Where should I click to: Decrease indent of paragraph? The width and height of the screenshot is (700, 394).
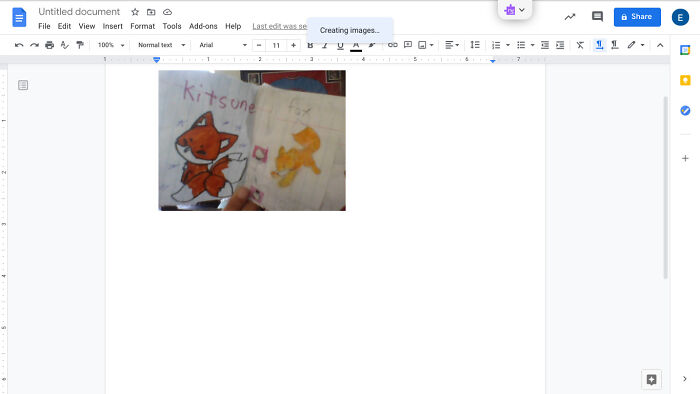pyautogui.click(x=545, y=45)
